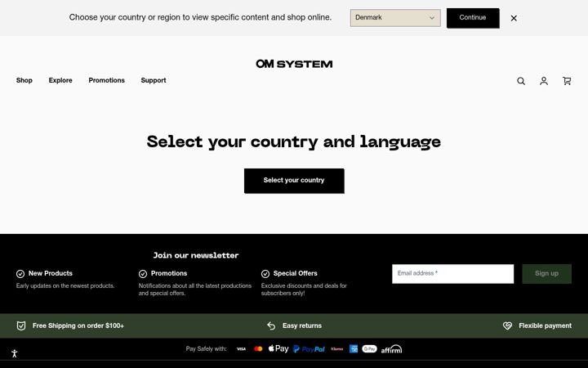Click the Notifications about latest productions text
The width and height of the screenshot is (588, 368).
[195, 289]
